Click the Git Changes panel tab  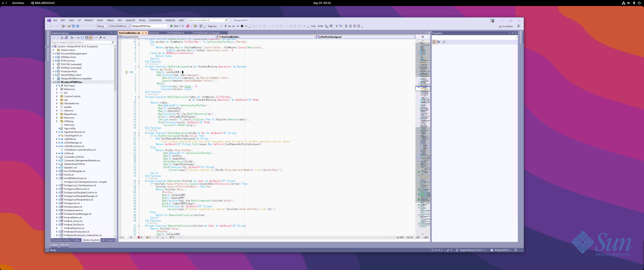pos(108,240)
